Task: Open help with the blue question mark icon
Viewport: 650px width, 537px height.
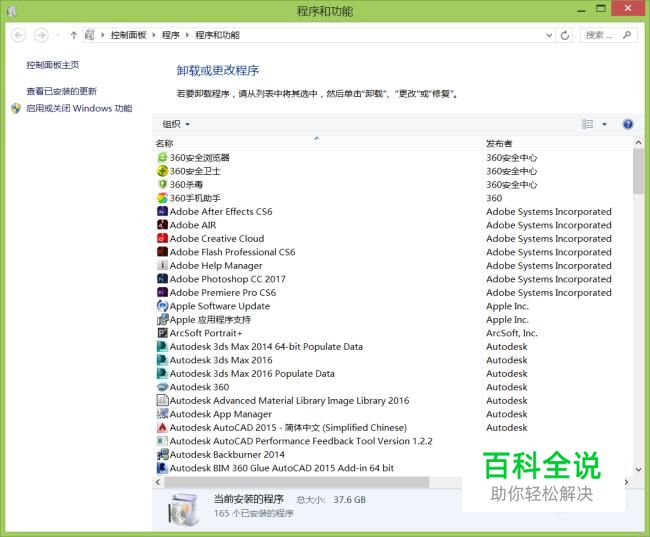Action: pos(628,124)
